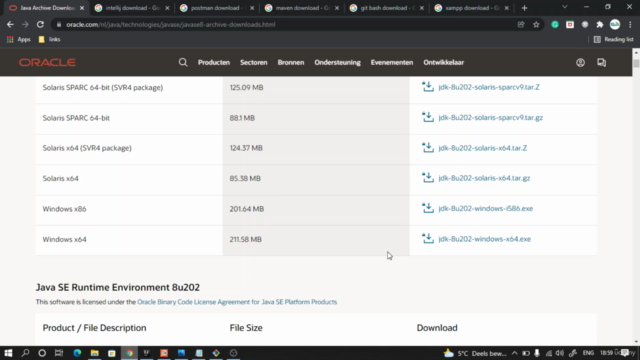Screen dimensions: 640x360
Task: Download jdk-8u202-solaris-sparcv9.tar.gz link
Action: coord(490,118)
